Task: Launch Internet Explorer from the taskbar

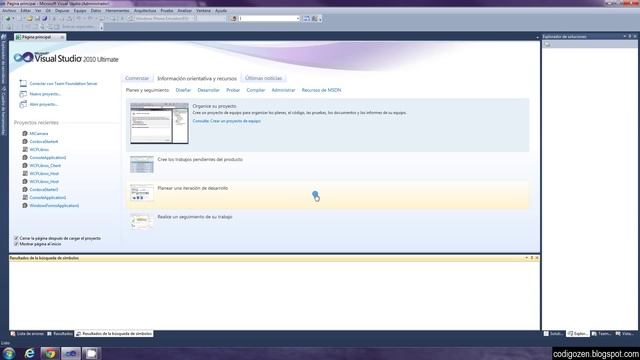Action: [29, 353]
